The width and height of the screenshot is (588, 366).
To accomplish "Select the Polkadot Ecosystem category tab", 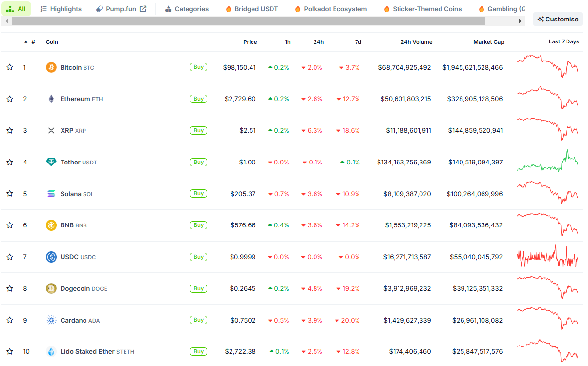I will pos(331,9).
